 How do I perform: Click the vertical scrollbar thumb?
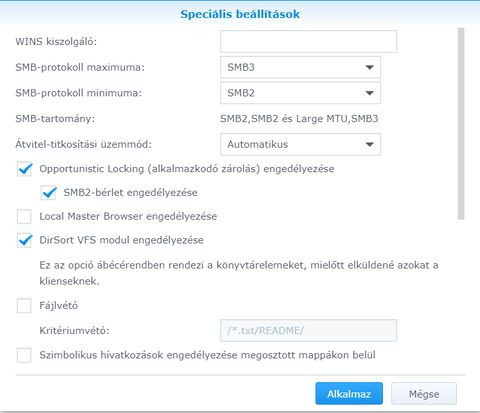[x=461, y=124]
